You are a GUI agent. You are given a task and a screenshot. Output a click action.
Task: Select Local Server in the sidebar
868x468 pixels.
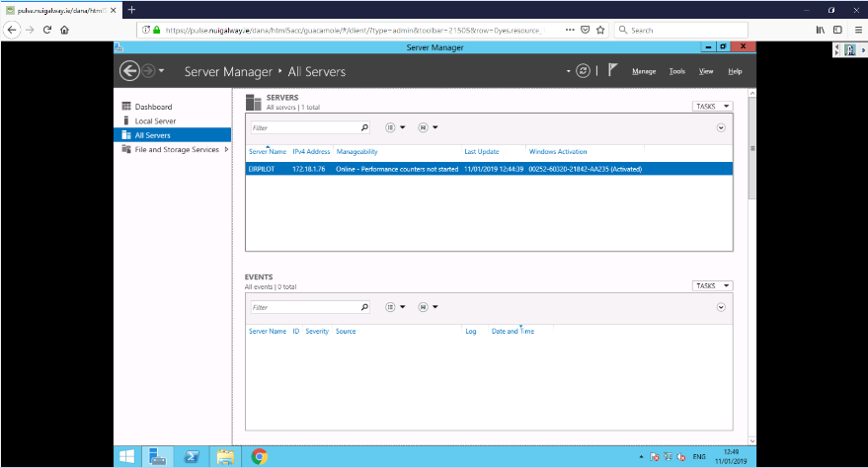(x=155, y=120)
